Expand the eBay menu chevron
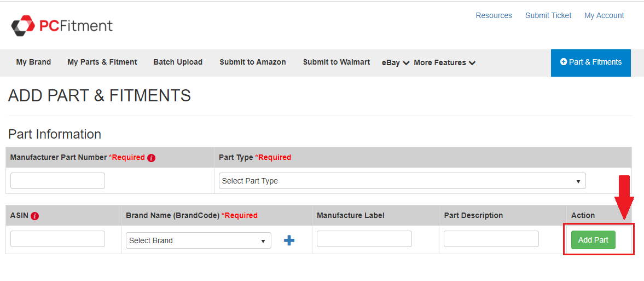644x281 pixels. [406, 63]
